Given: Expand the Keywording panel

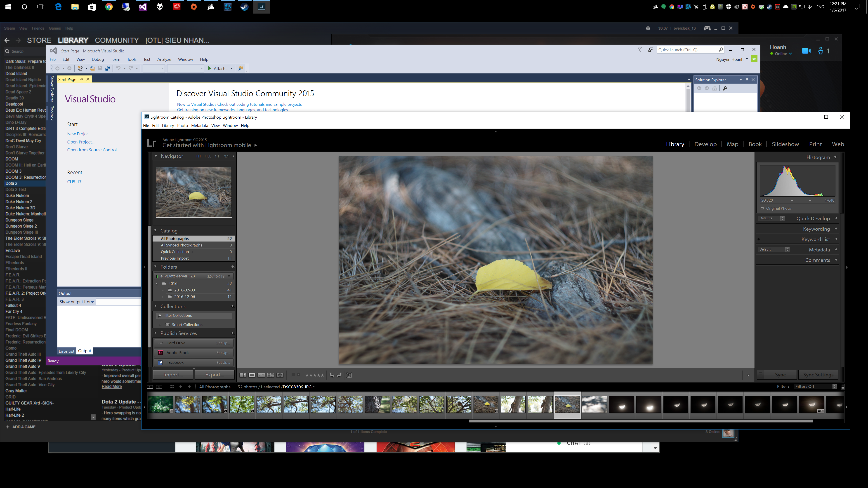Looking at the screenshot, I should (836, 229).
